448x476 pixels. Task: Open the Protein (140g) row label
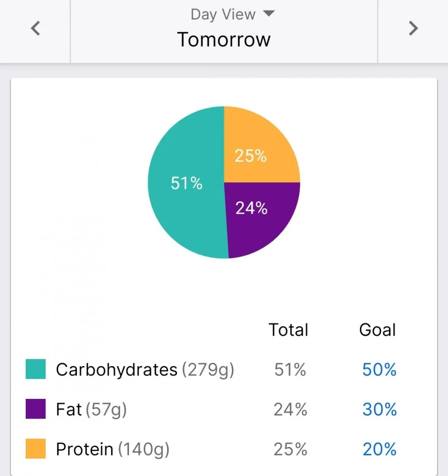[x=112, y=449]
